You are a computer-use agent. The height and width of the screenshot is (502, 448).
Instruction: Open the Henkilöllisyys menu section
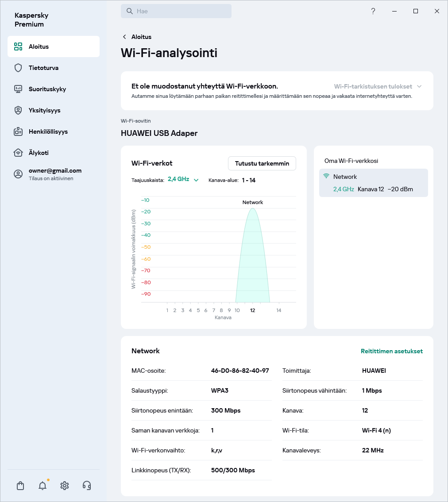pyautogui.click(x=48, y=131)
